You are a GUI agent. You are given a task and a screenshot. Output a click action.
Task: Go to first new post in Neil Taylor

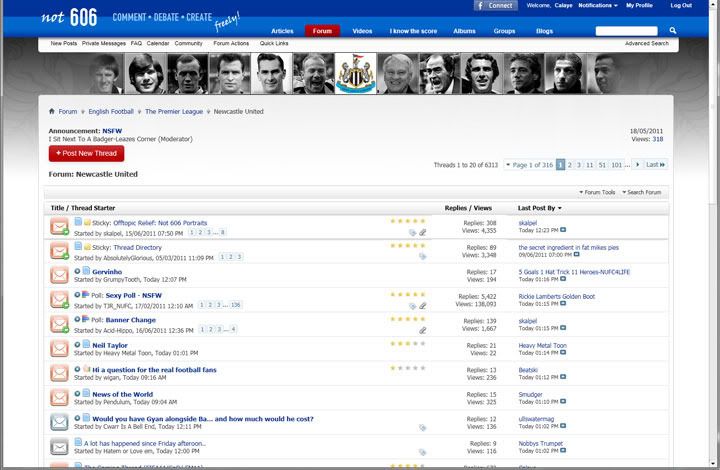tap(77, 345)
